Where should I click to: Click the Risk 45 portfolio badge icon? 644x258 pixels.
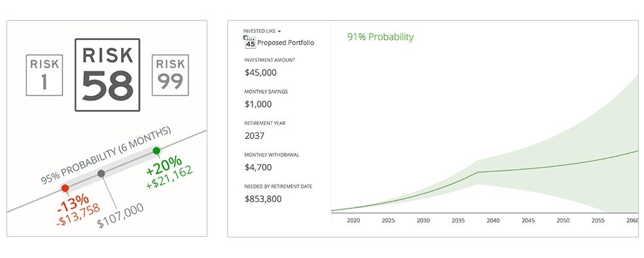(249, 42)
